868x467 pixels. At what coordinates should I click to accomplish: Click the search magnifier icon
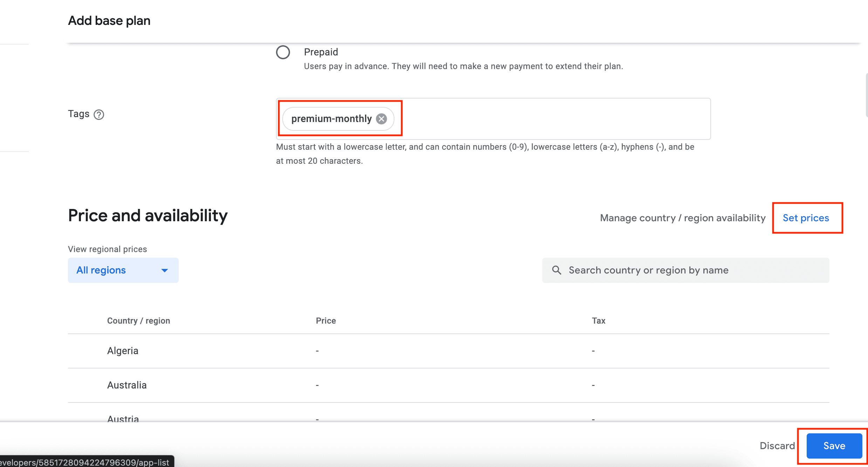pyautogui.click(x=556, y=270)
